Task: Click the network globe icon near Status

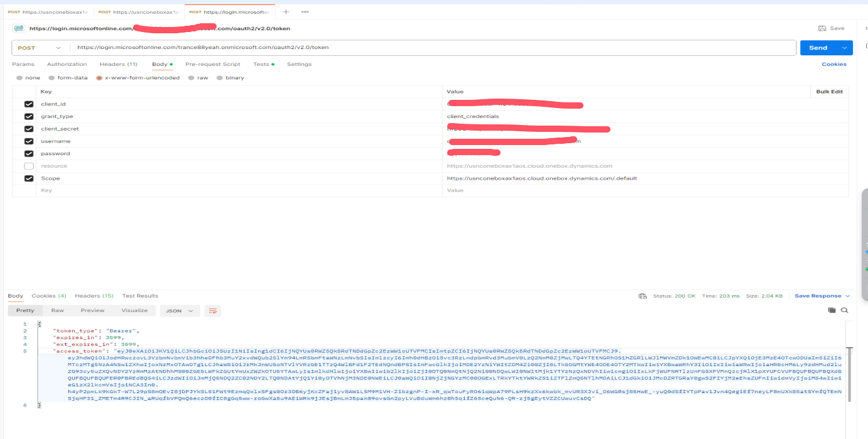Action: coord(643,296)
